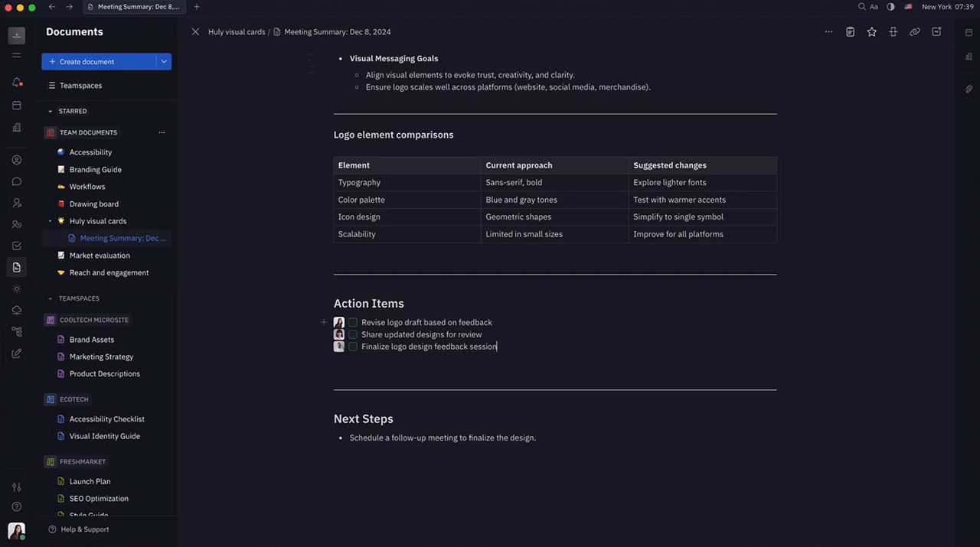Viewport: 980px width, 547px height.
Task: Click the search magnifier icon in the top bar
Action: [862, 7]
